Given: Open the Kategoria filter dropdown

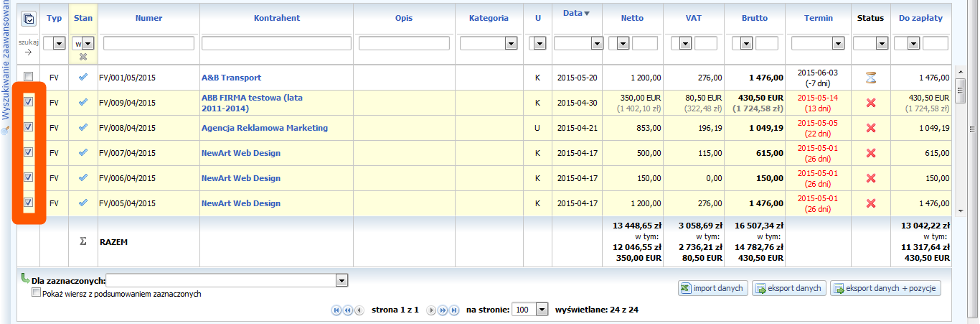Looking at the screenshot, I should point(510,44).
